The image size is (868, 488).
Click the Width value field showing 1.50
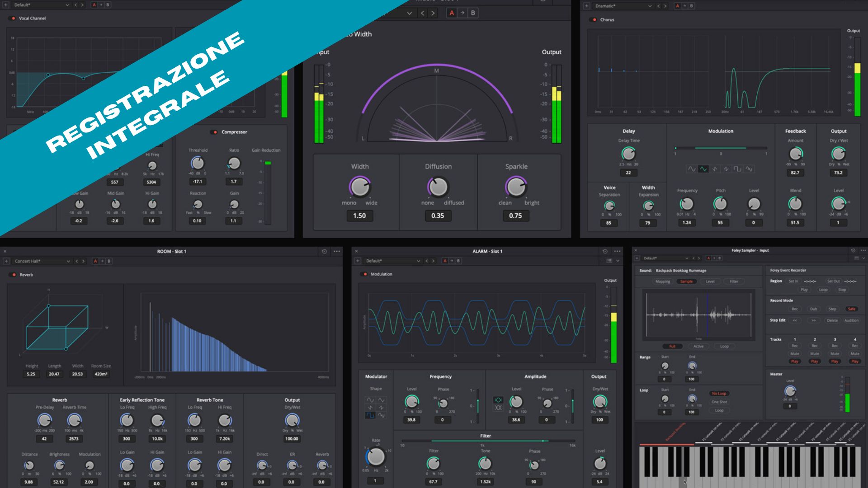point(359,216)
